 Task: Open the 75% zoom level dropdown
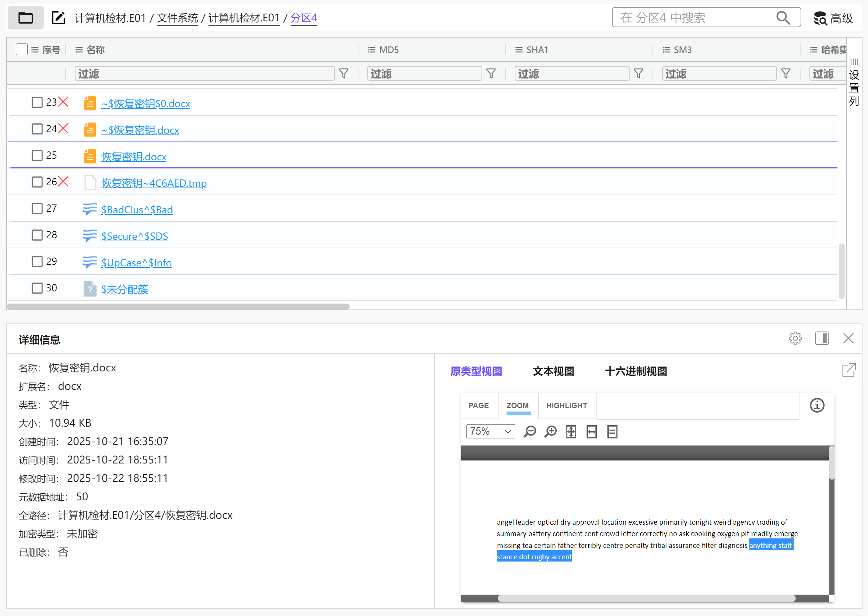coord(490,432)
